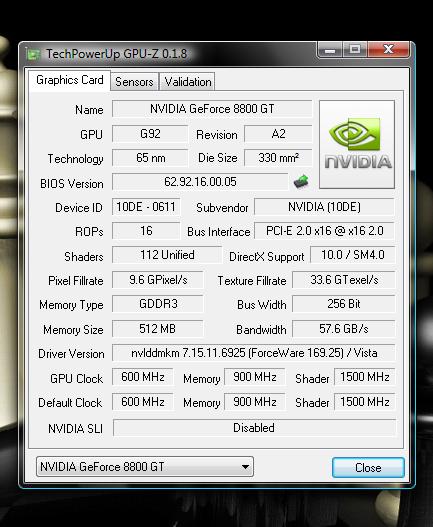
Task: Expand the NVIDIA GeForce 8800 GT dropdown arrow
Action: click(245, 467)
